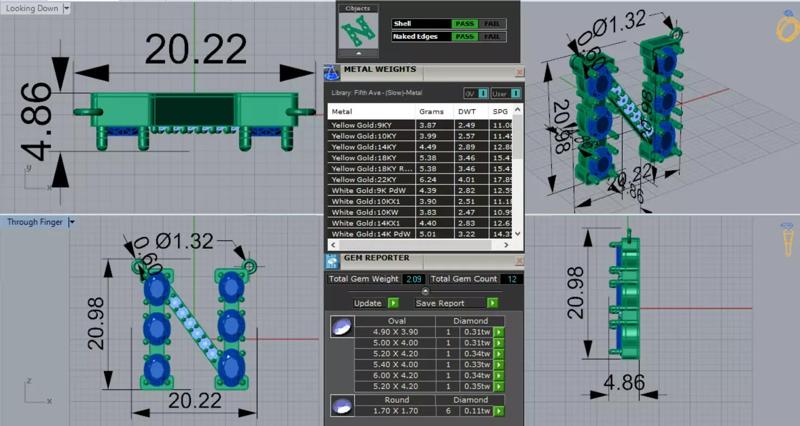Click green arrow for 5.40 X 4.00 oval
The width and height of the screenshot is (800, 426).
[498, 365]
